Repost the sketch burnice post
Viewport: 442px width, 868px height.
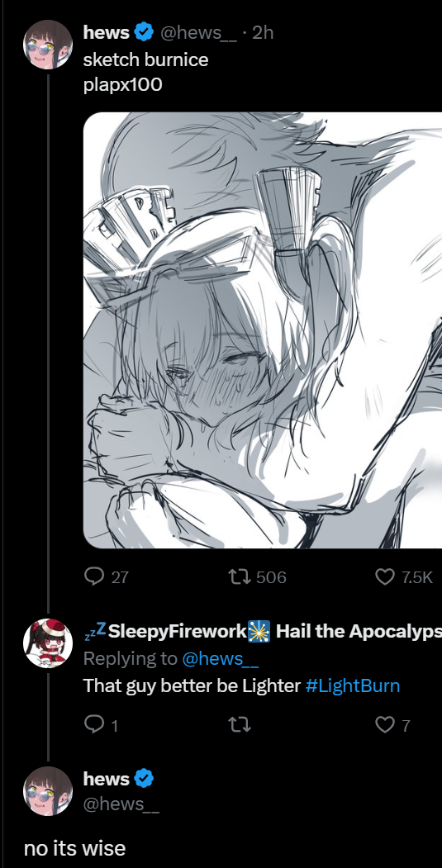tap(240, 576)
